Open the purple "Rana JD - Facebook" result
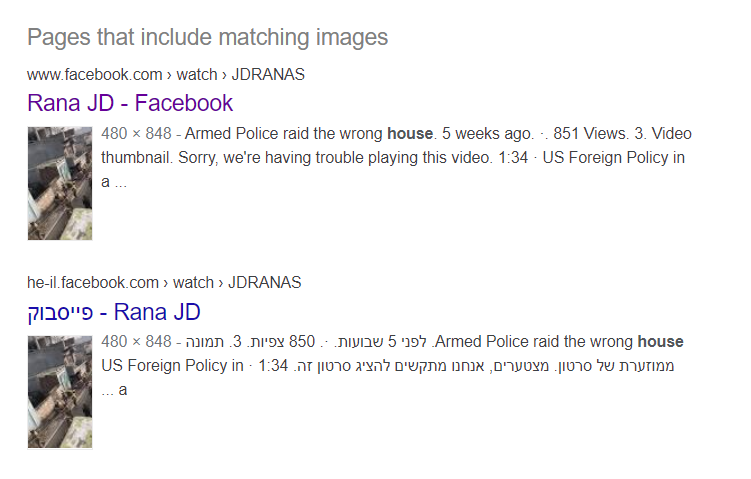The image size is (751, 479). [x=130, y=103]
